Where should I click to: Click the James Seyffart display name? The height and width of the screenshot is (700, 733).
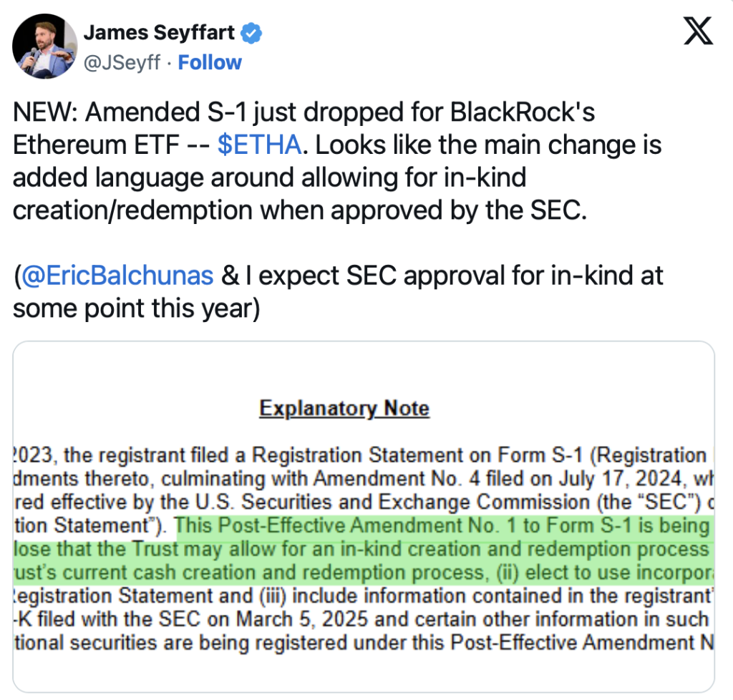(159, 33)
